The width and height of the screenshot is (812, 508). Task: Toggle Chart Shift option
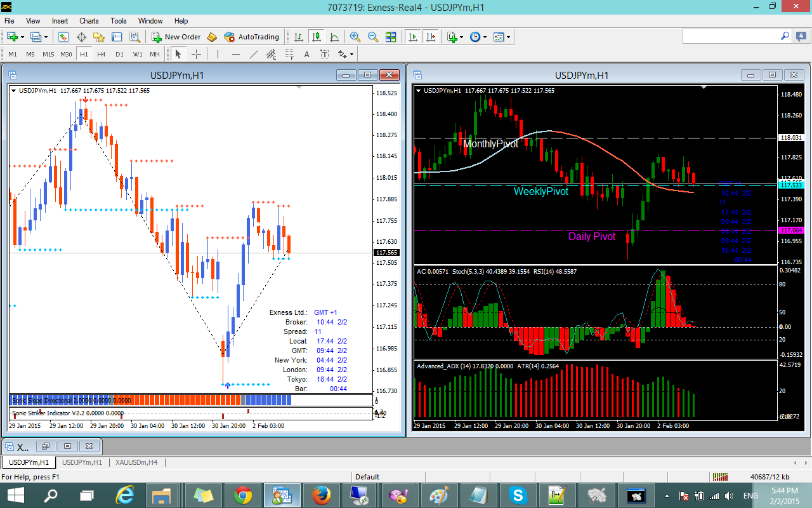click(431, 37)
